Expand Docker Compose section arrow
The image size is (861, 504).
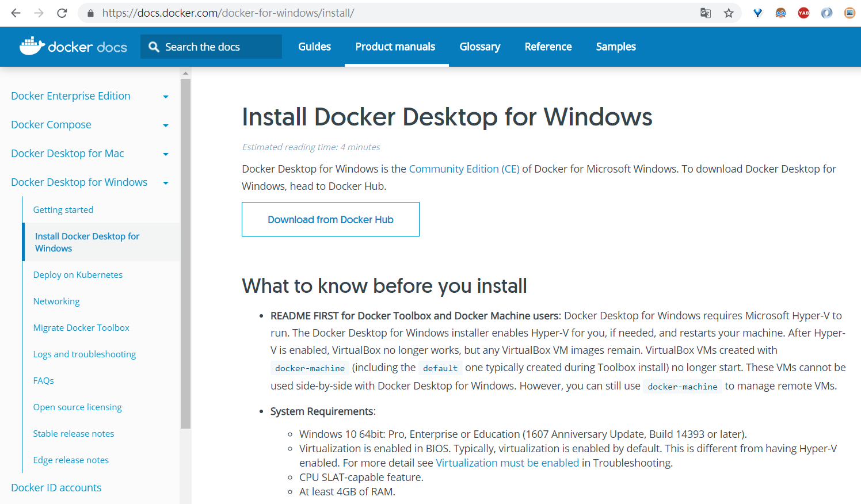pyautogui.click(x=166, y=125)
